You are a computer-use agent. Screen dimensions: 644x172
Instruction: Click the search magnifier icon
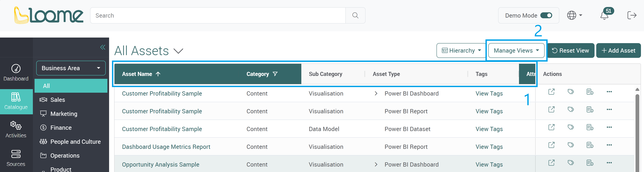(355, 16)
